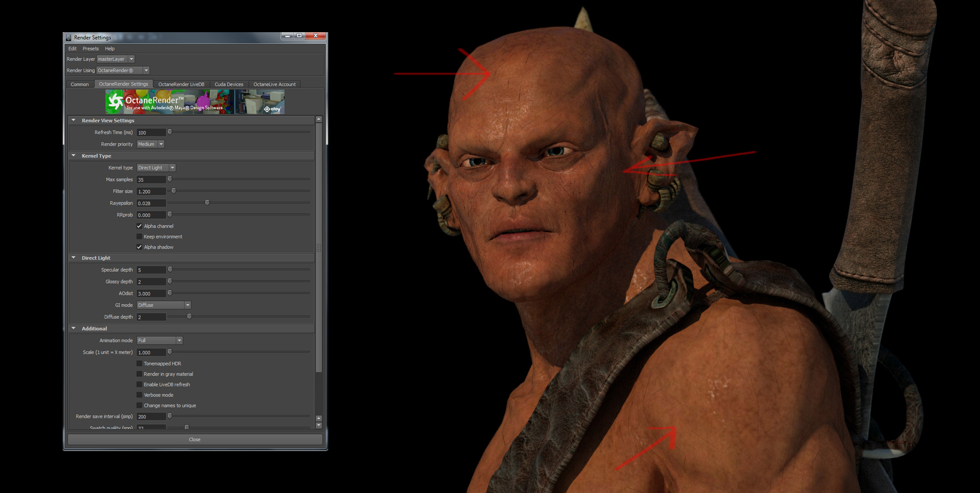Click the RRprob value field
Viewport: 980px width, 493px height.
[151, 215]
